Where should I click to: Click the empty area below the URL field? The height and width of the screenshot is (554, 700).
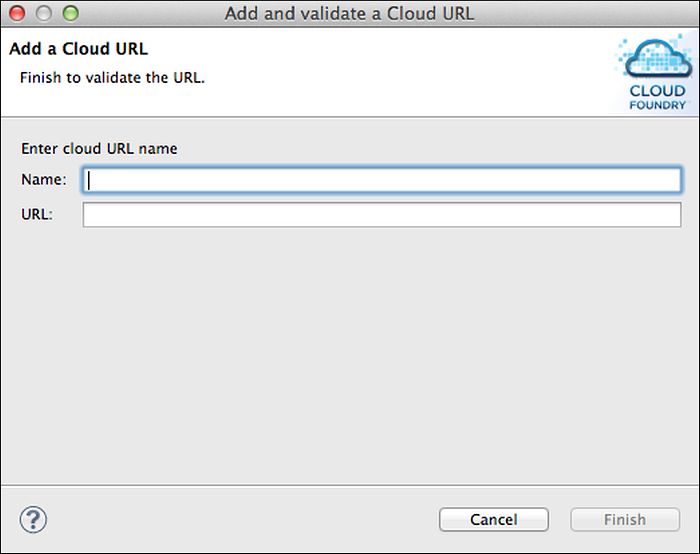point(350,350)
